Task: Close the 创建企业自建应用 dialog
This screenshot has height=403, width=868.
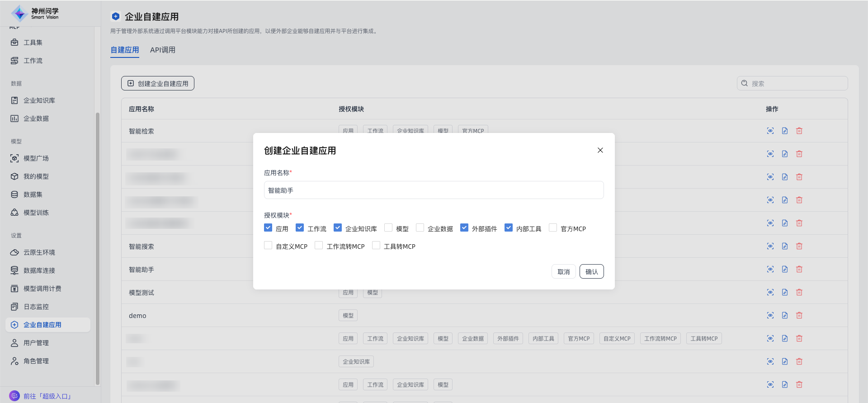Action: click(600, 151)
